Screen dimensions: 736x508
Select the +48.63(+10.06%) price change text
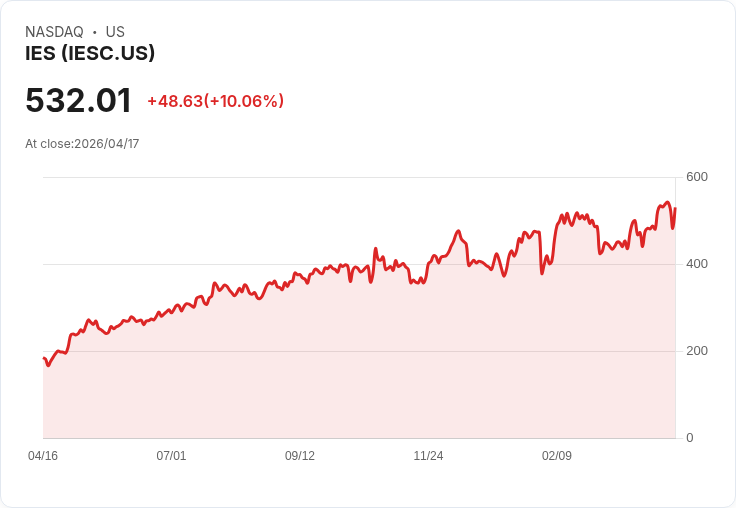[215, 101]
